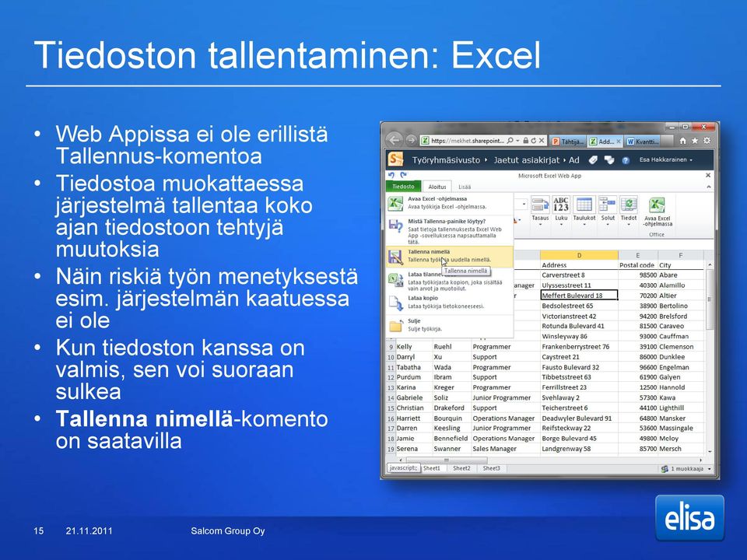Open the blue help question mark icon

(626, 160)
